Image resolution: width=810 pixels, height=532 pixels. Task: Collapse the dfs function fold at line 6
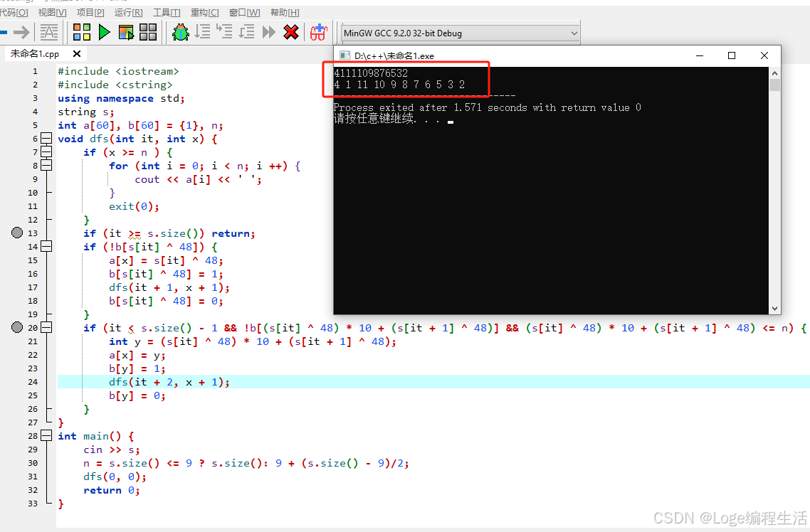46,138
